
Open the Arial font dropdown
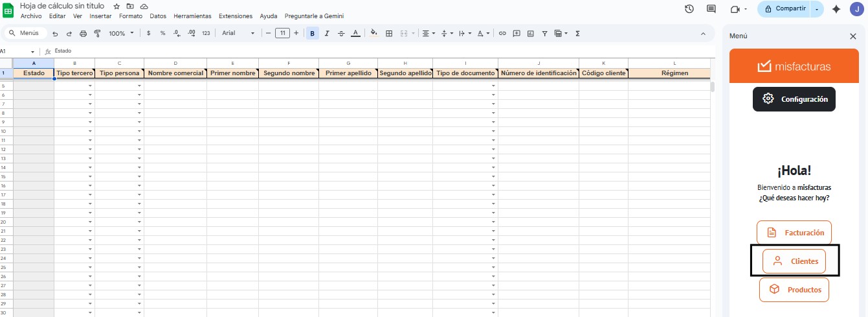[238, 33]
